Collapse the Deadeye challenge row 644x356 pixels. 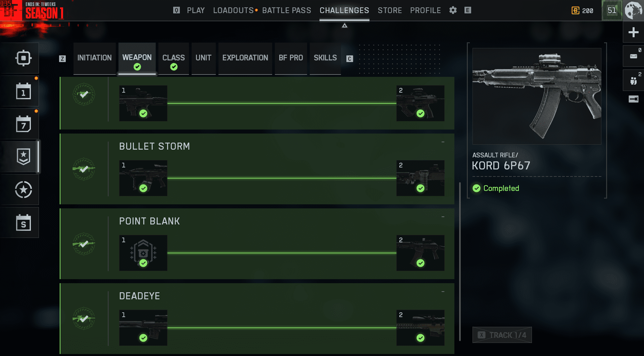tap(443, 292)
